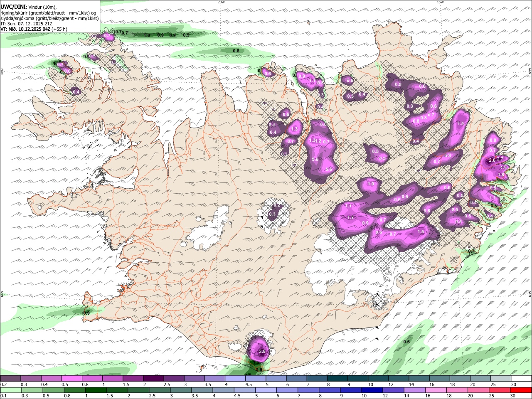Click the 2.8 snowfall value on the south coast
Screen dimensions: 532x399
[262, 352]
